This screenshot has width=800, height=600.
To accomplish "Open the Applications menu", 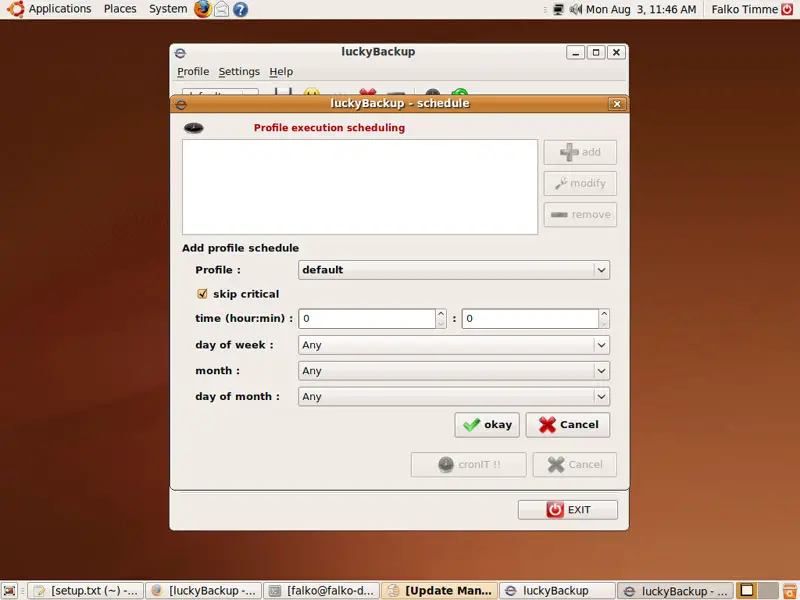I will coord(60,9).
